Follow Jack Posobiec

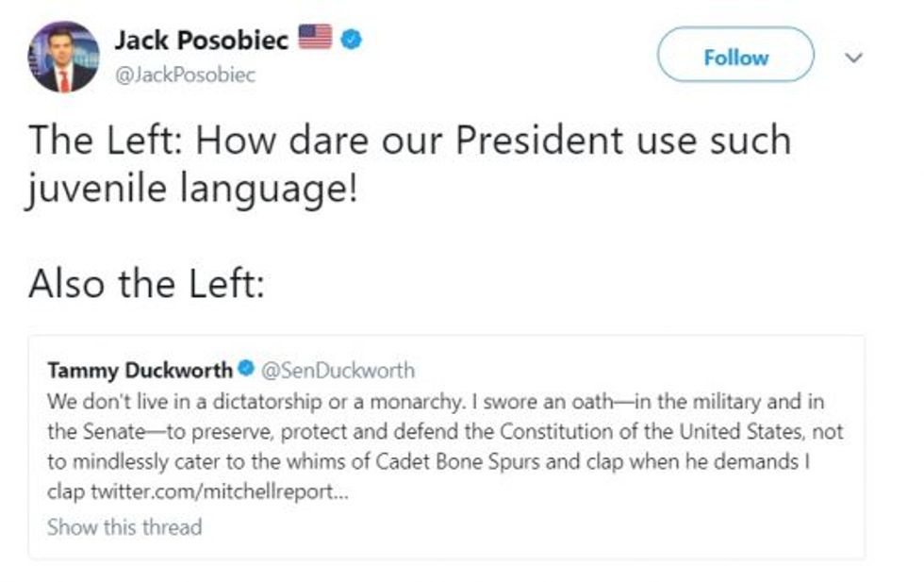click(734, 57)
